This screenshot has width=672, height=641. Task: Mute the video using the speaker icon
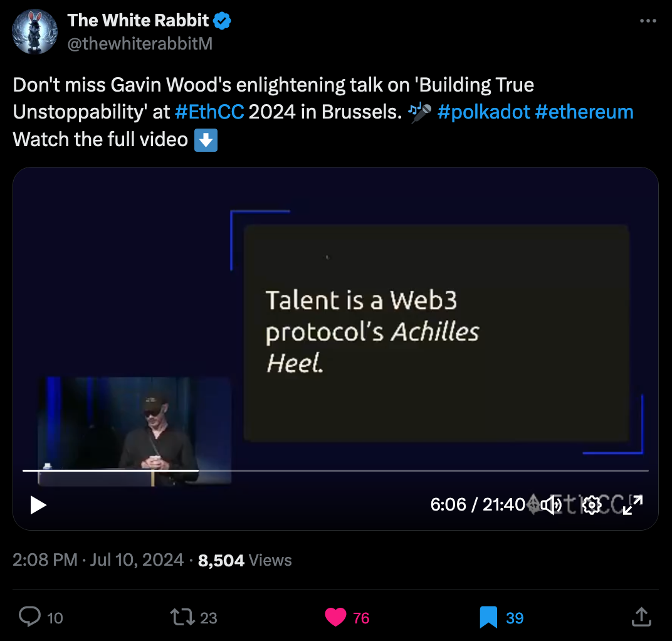(x=551, y=505)
